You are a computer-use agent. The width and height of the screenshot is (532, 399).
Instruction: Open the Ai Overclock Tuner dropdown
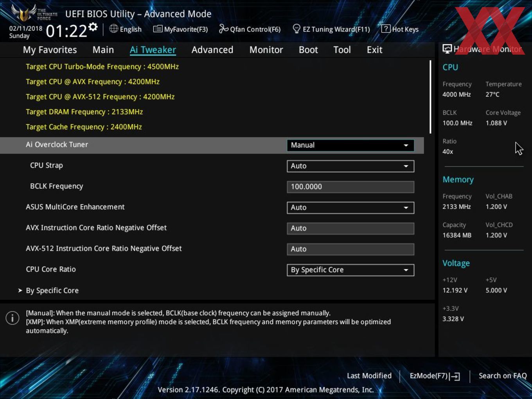pos(350,145)
